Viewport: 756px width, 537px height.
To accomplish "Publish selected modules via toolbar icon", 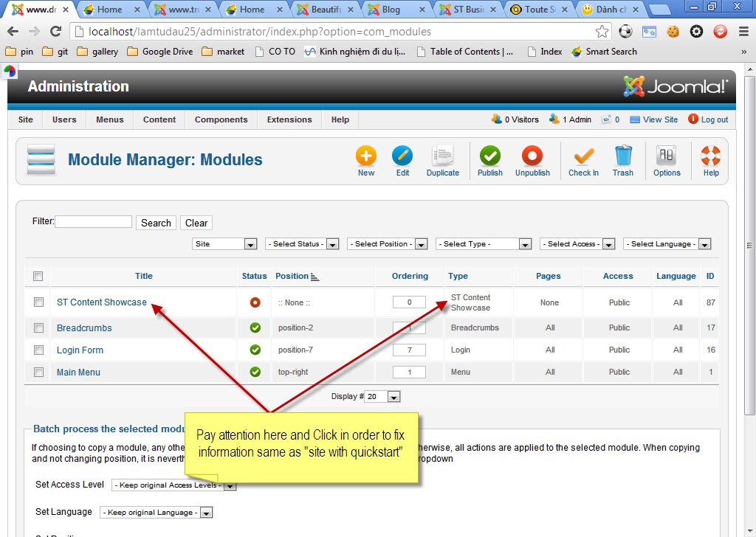I will click(489, 159).
